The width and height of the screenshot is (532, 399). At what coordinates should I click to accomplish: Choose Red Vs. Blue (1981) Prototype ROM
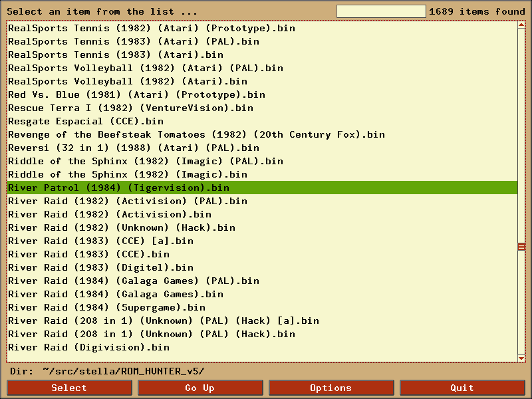136,94
